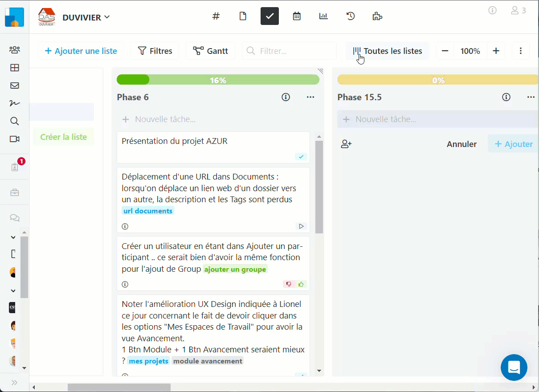Screen dimensions: 539x392
Task: Open the toolbar vertical three-dots menu
Action: 521,51
